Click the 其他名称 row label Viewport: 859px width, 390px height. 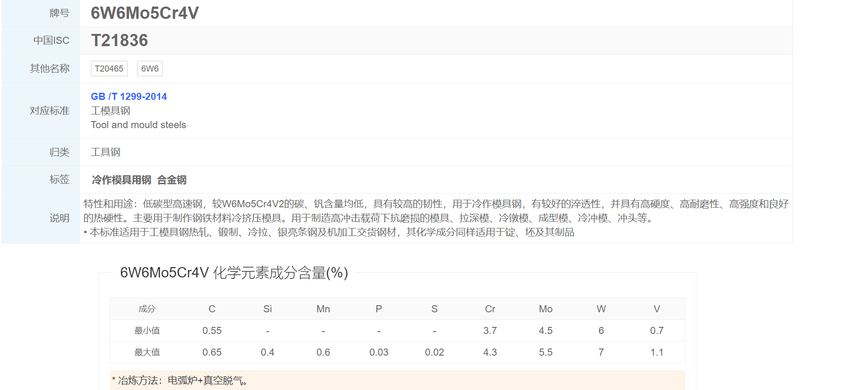49,68
